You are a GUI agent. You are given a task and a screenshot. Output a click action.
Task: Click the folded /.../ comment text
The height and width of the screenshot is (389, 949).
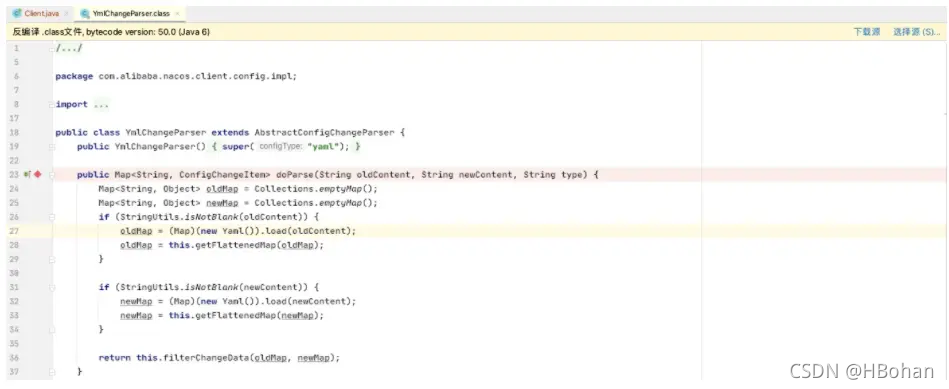[68, 48]
